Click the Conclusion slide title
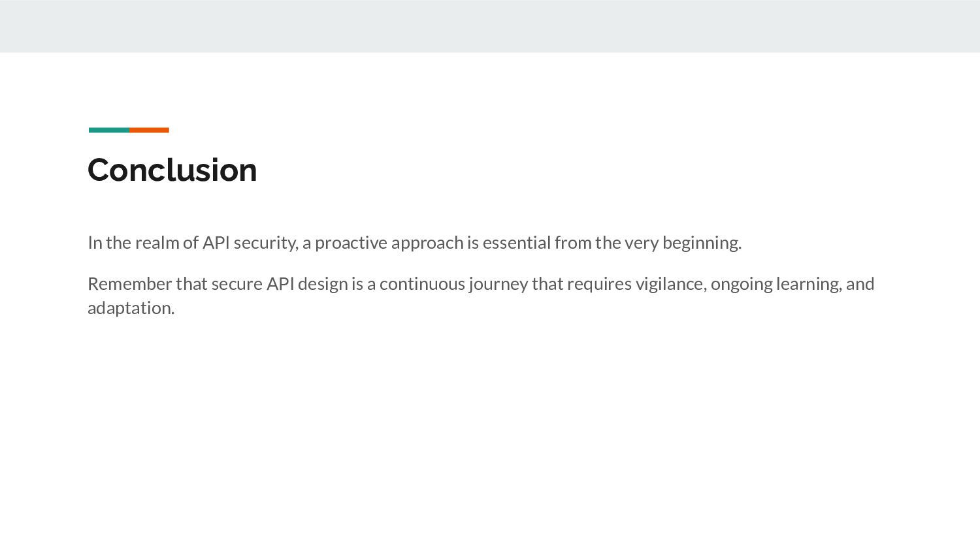 [172, 170]
